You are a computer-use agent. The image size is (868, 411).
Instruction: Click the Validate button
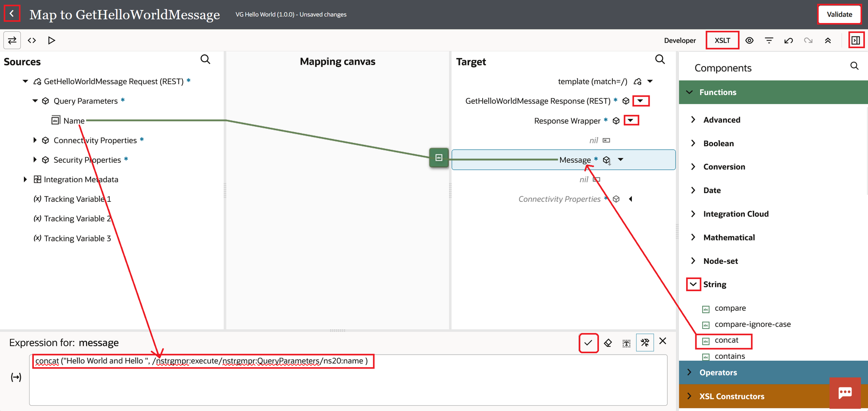point(839,14)
